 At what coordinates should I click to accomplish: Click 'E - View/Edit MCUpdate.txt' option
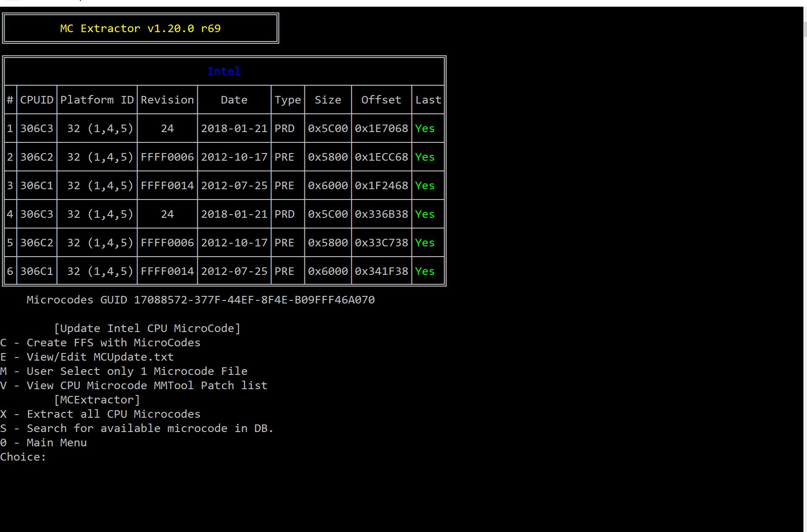point(87,357)
